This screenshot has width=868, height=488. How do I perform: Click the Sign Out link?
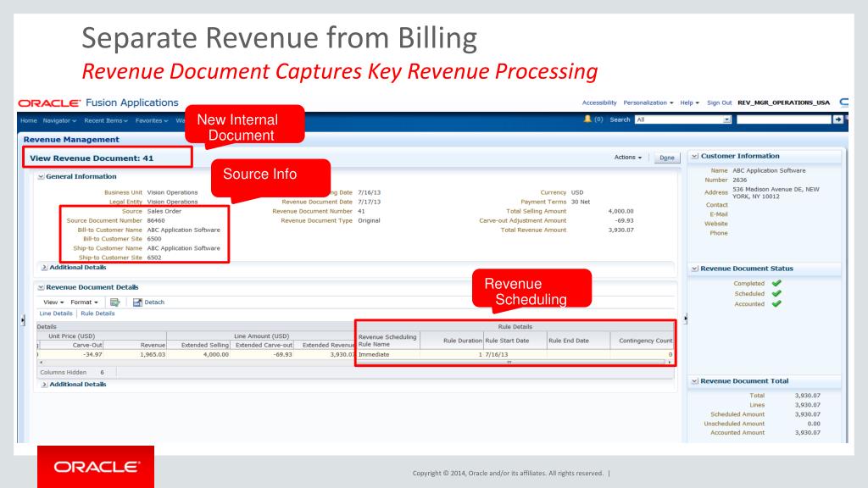click(x=719, y=103)
